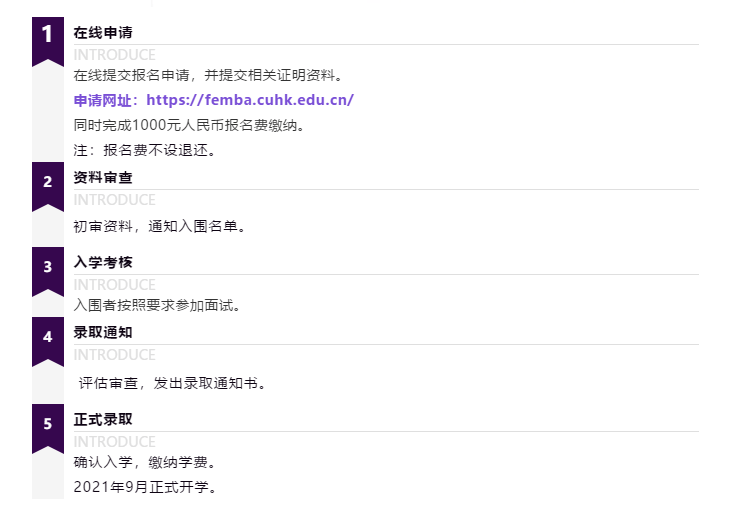Click the 1000元人民币报名费 payment line
This screenshot has width=739, height=514.
pos(188,125)
